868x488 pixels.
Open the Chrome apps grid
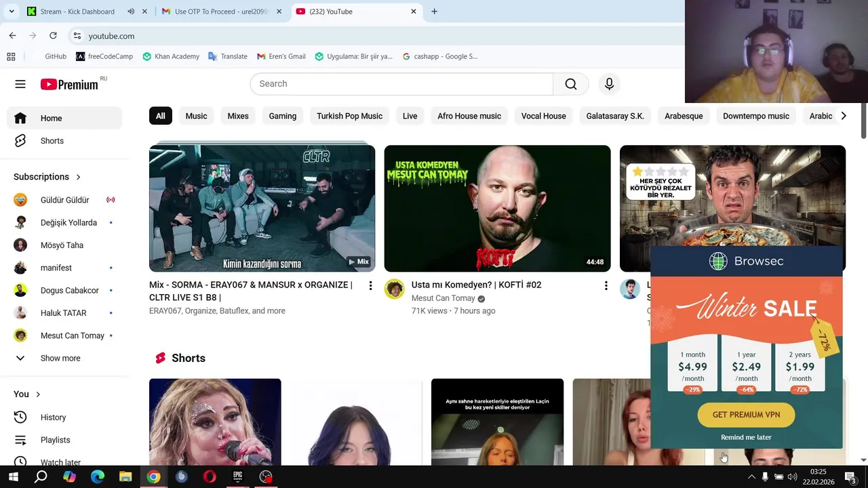point(11,56)
